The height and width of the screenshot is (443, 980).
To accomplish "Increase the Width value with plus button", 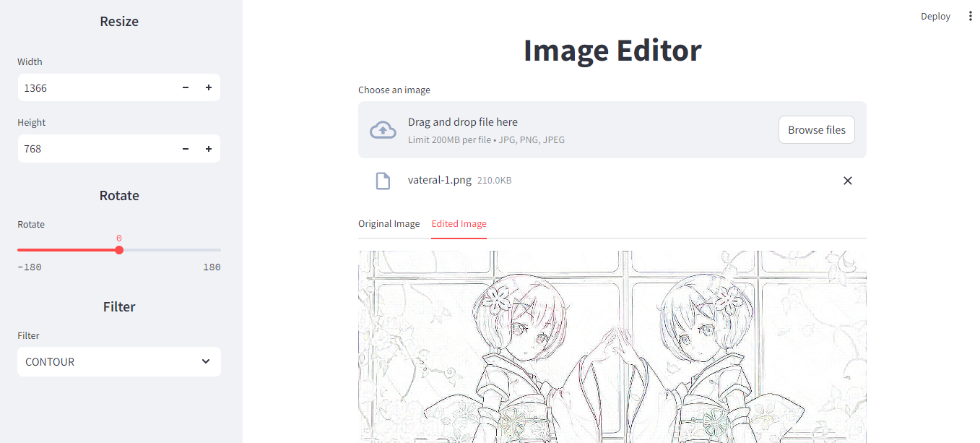I will (209, 87).
